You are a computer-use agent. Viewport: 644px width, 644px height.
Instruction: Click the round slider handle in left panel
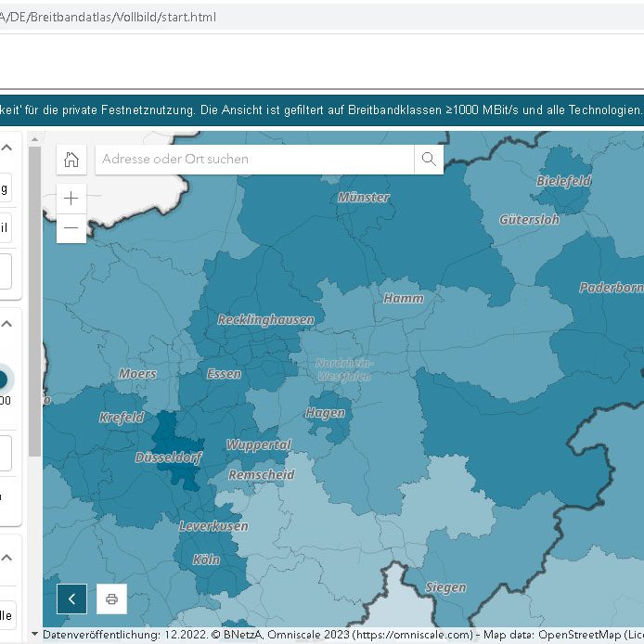pyautogui.click(x=3, y=379)
